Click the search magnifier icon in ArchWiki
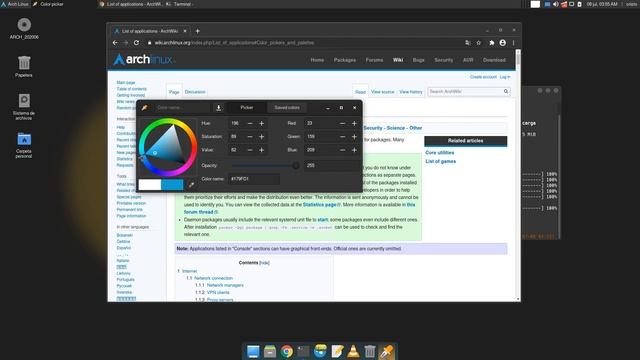 [x=506, y=91]
